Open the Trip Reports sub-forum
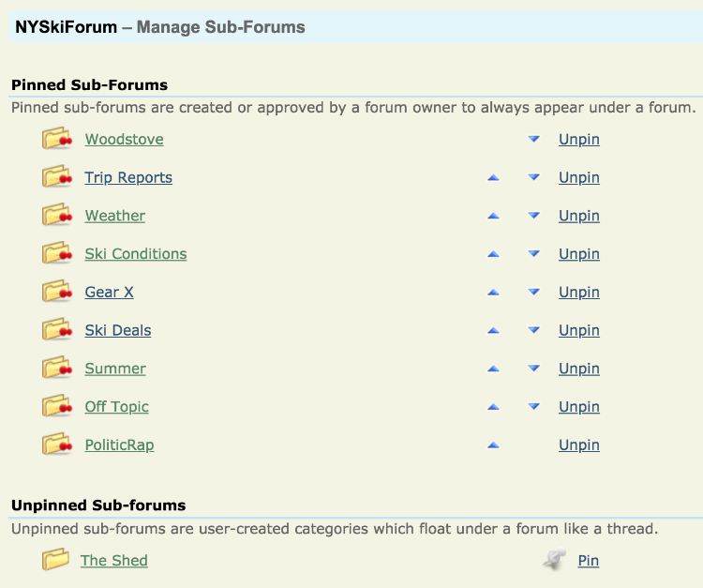 click(128, 178)
